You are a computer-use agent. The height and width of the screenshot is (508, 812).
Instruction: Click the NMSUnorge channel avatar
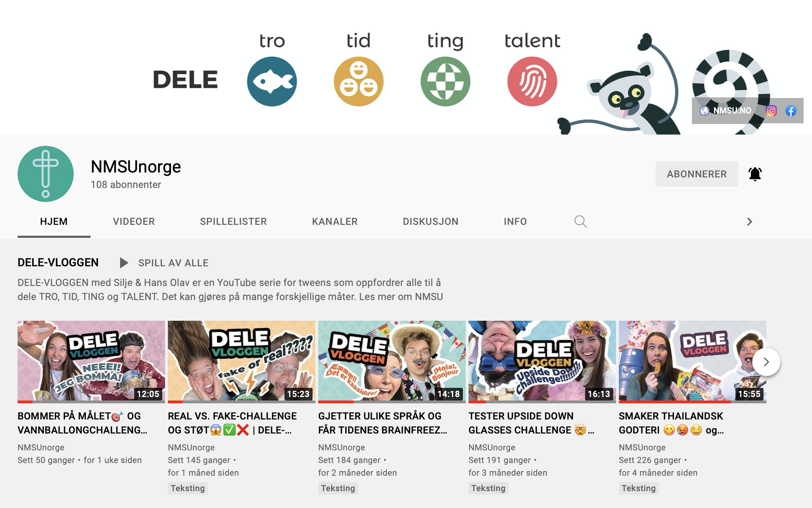[x=46, y=174]
